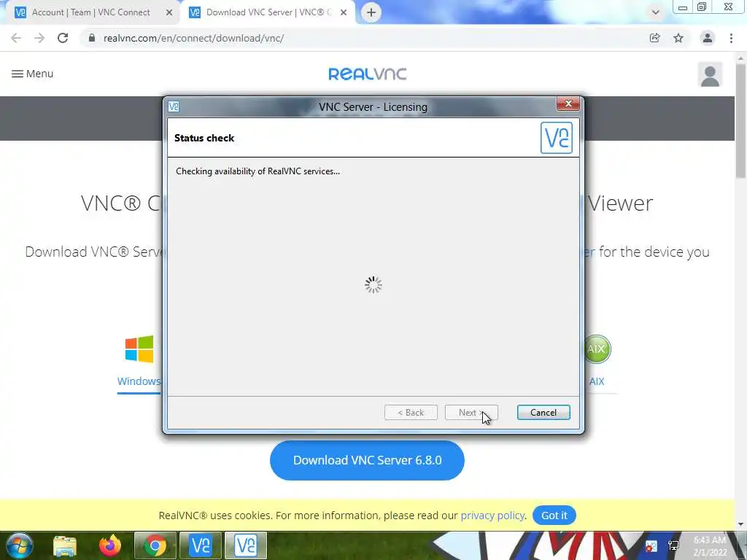Viewport: 747px width, 560px height.
Task: Click the site security lock icon
Action: [92, 38]
